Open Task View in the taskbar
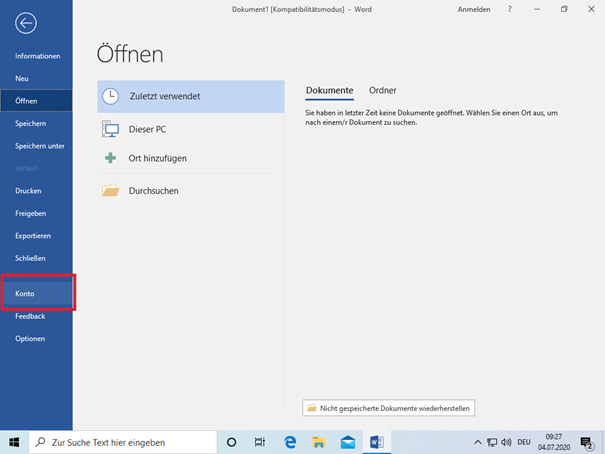The height and width of the screenshot is (454, 605). 259,442
